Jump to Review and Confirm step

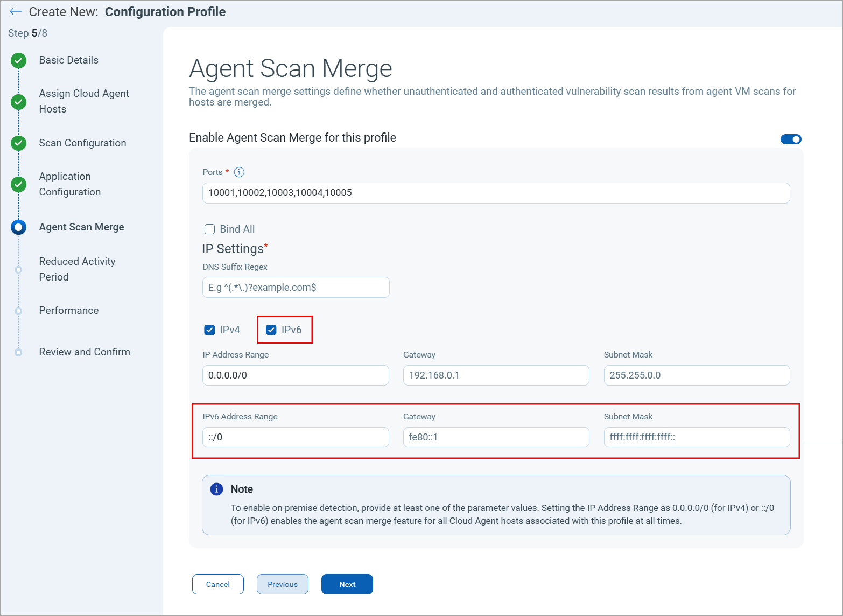pyautogui.click(x=85, y=352)
